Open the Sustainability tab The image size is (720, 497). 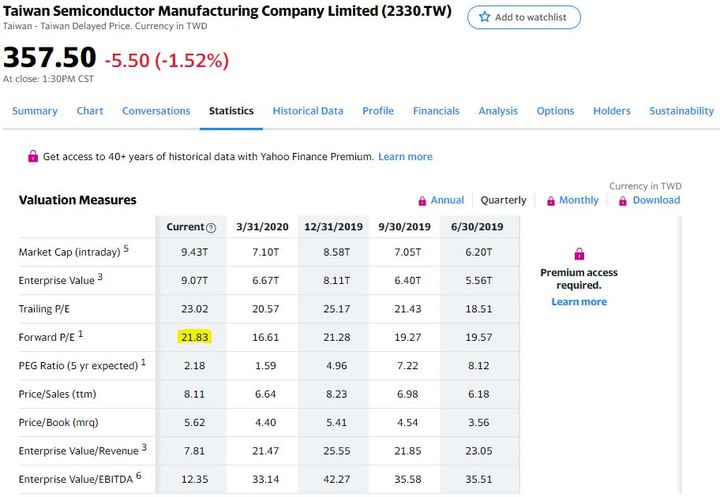[681, 111]
